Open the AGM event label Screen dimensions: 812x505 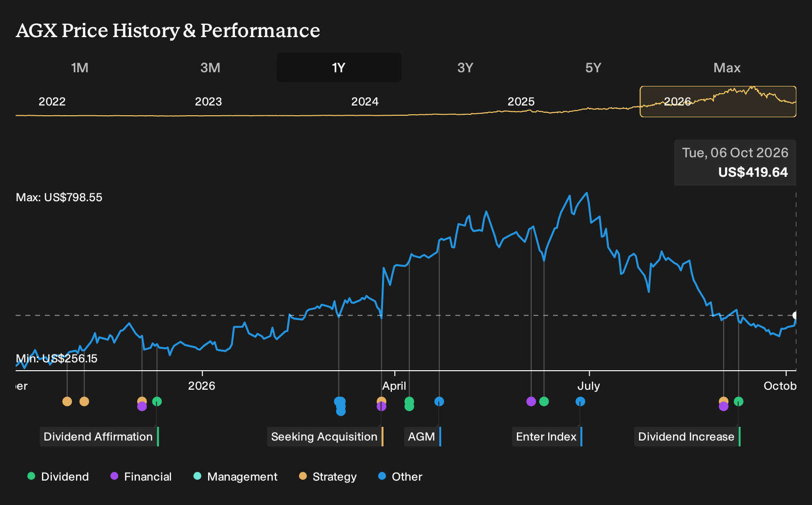click(x=422, y=437)
